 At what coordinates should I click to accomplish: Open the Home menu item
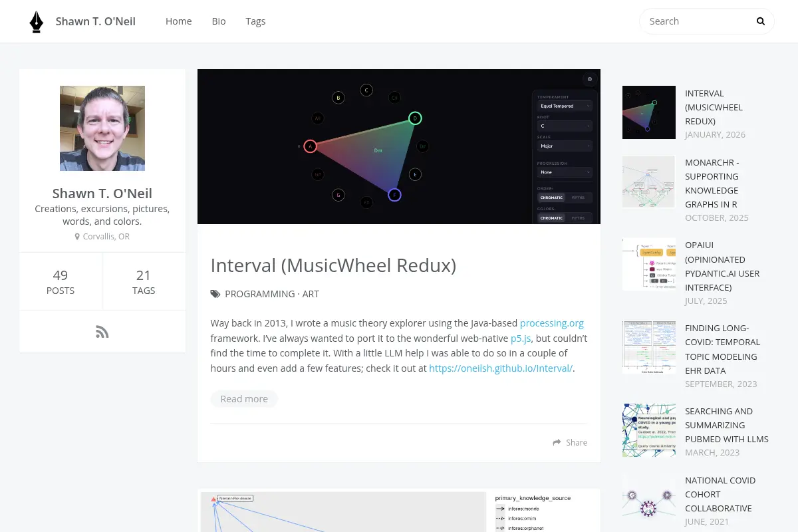click(x=178, y=21)
